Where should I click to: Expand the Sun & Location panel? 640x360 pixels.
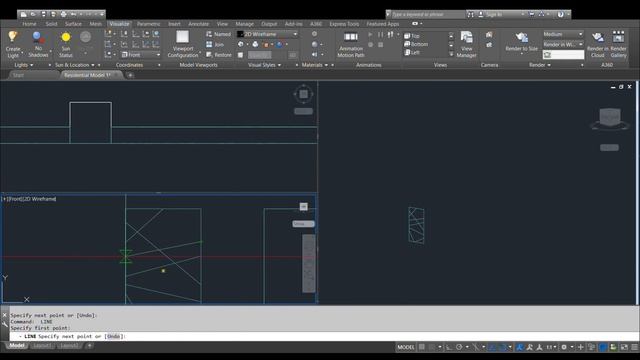(75, 65)
